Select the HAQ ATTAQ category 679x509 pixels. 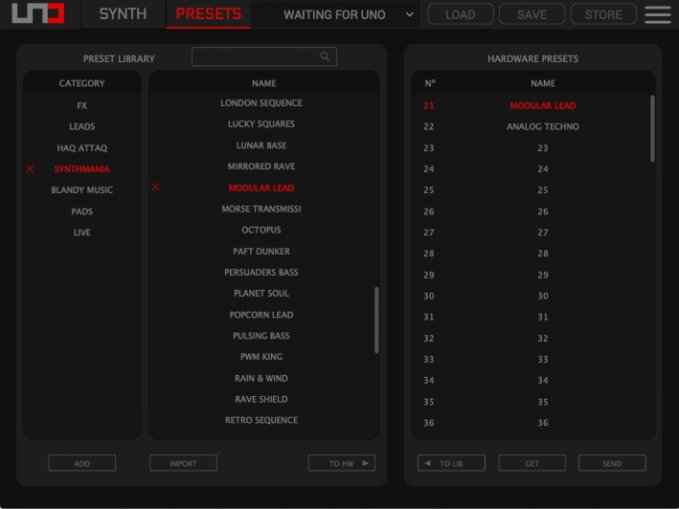point(82,148)
